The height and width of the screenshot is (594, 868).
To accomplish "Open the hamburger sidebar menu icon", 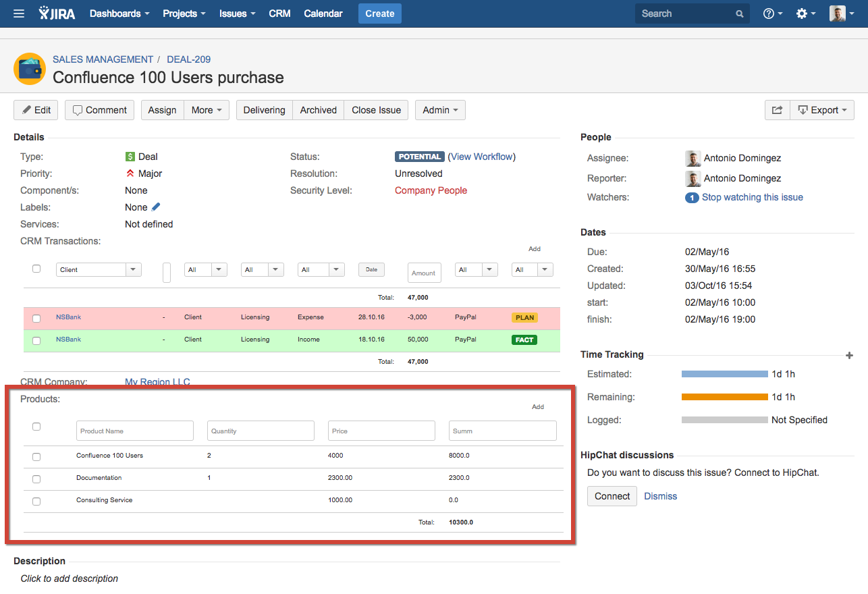I will 19,13.
